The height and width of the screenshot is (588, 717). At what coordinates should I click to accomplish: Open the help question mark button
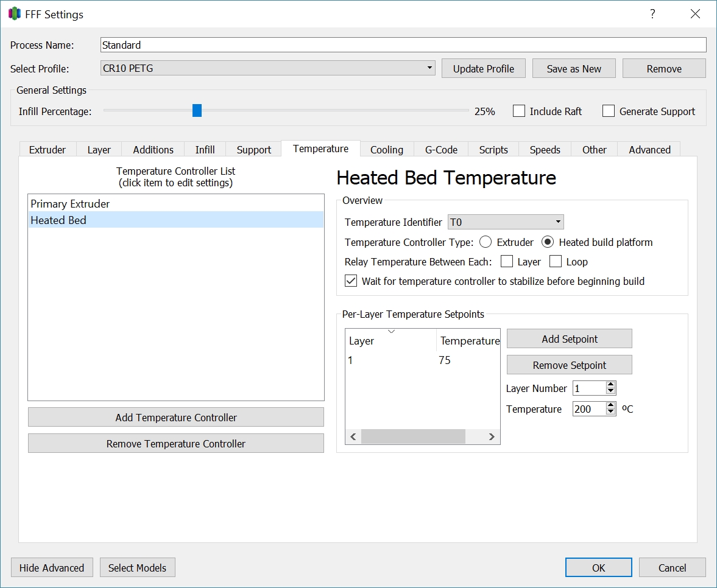(652, 14)
